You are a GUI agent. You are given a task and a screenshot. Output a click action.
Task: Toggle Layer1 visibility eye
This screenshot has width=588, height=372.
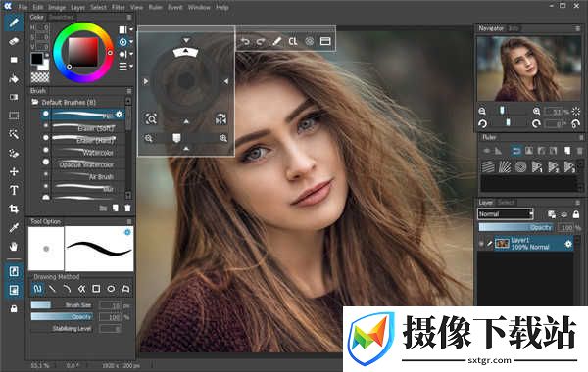pyautogui.click(x=481, y=244)
